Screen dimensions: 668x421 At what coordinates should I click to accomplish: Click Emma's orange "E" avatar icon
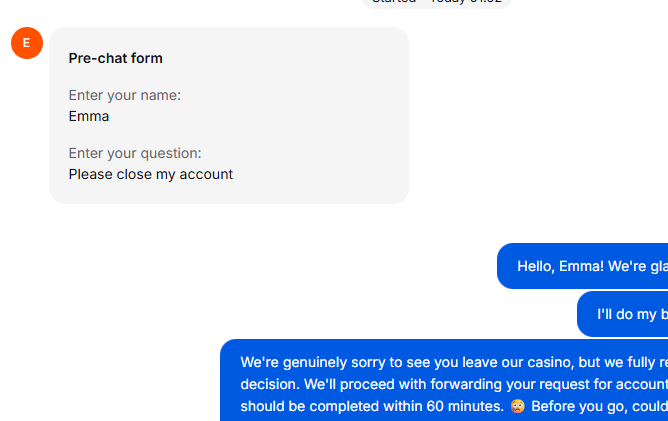point(26,43)
